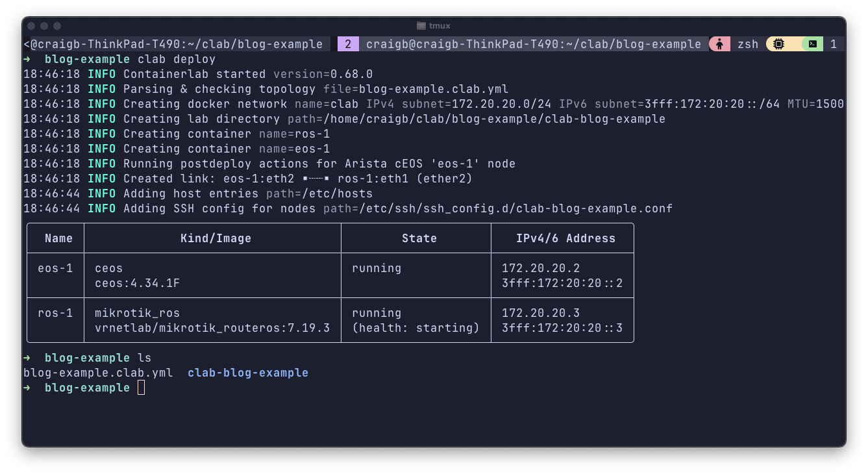Click the ros-1 name cell in table
The width and height of the screenshot is (868, 474).
(x=55, y=313)
